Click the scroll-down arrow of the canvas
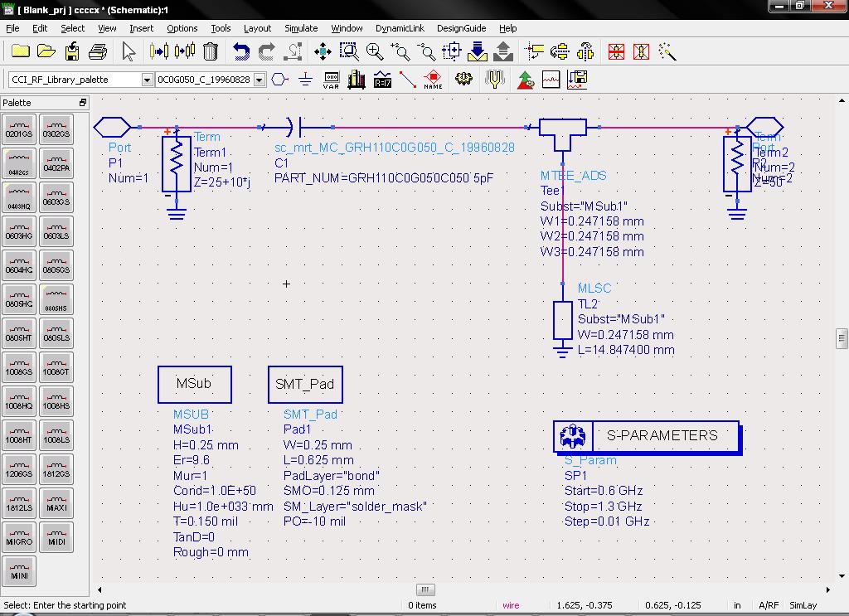 click(x=842, y=576)
